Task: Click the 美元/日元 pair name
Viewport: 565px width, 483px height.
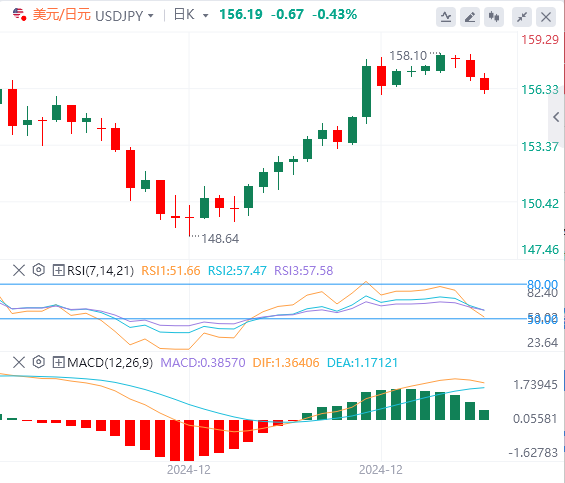Action: tap(62, 15)
